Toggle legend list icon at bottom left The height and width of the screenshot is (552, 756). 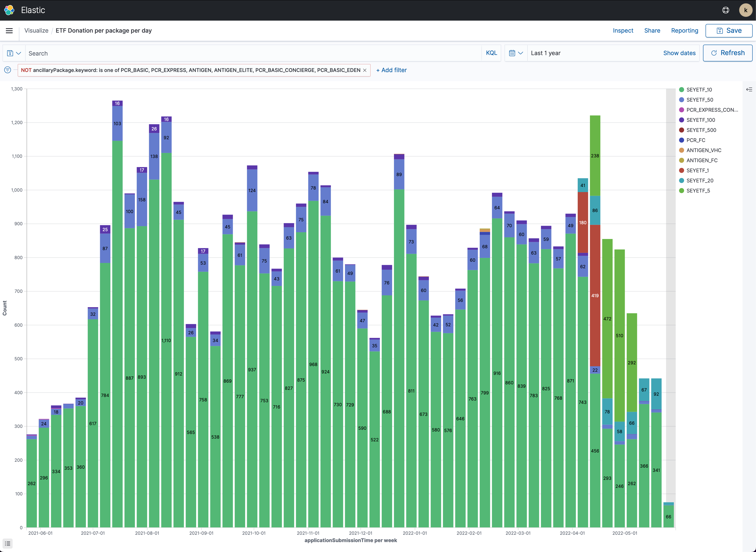tap(8, 544)
